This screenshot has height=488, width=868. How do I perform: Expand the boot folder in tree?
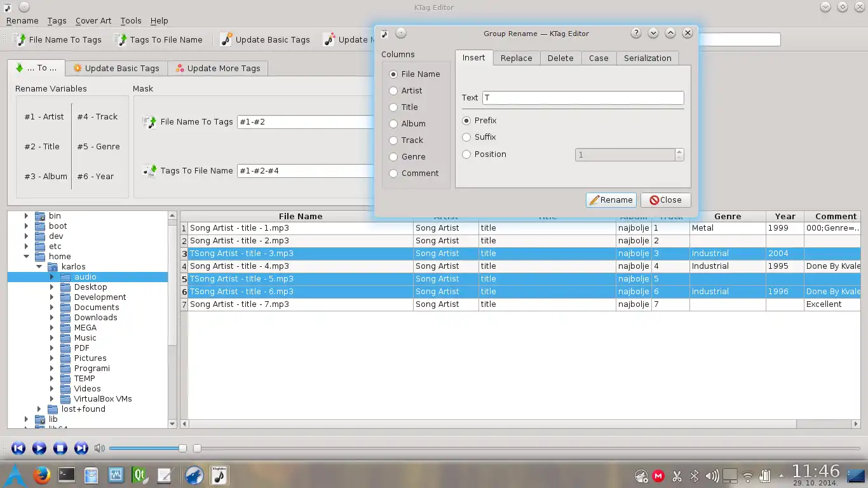click(26, 226)
